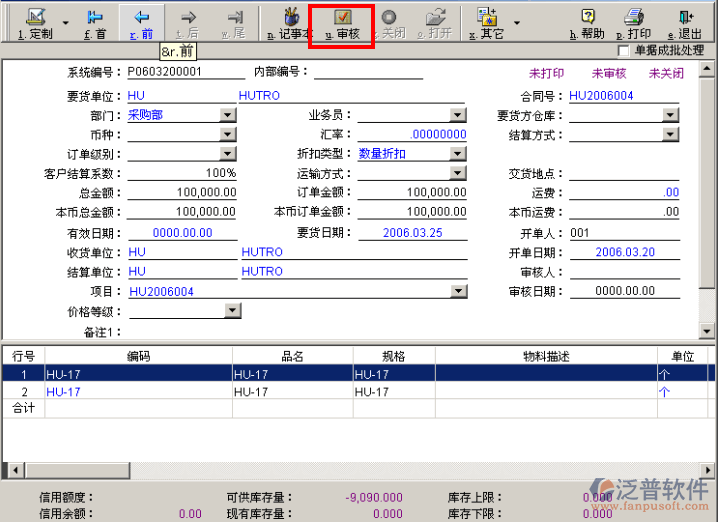Open the 折扣类型 dropdown list
Viewport: 719px width, 522px height.
click(457, 154)
